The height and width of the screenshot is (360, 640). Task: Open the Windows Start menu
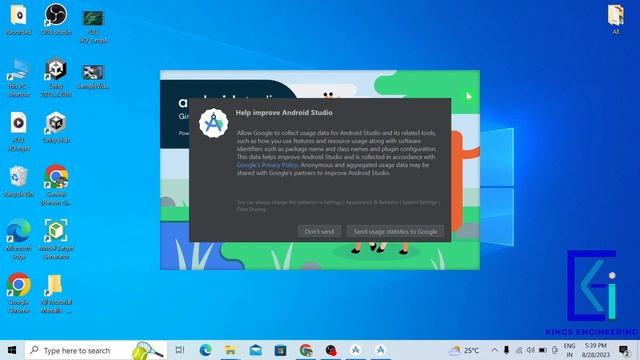[12, 350]
